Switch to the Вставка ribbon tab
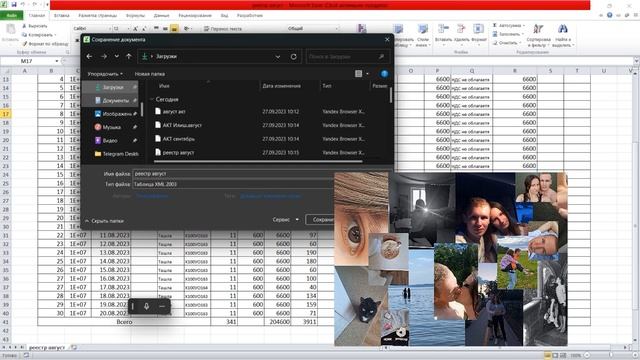 pos(62,16)
